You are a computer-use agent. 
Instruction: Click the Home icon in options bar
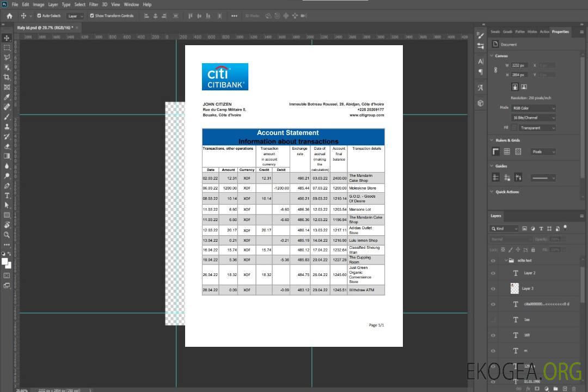9,16
